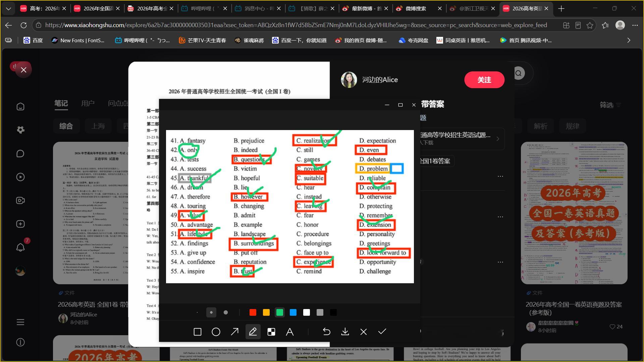Select the 综合 category chip
Screen dimensions: 644x362
click(x=66, y=126)
